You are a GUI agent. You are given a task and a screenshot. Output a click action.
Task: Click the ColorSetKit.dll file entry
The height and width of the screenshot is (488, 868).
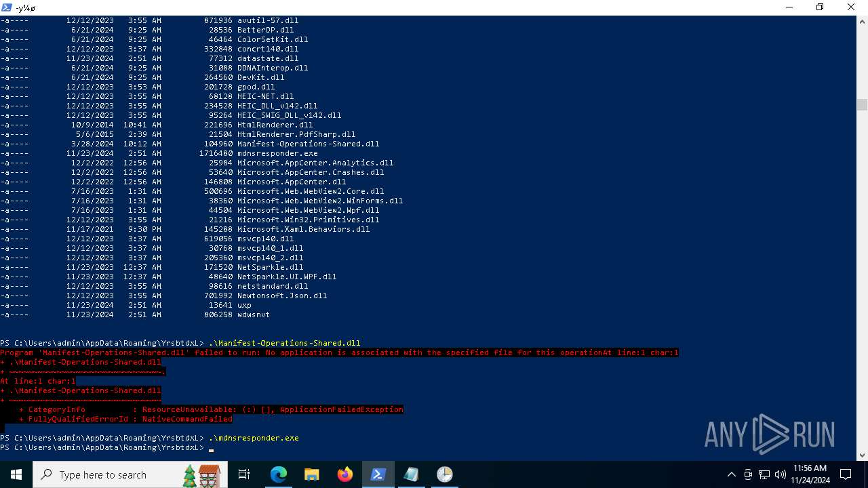pos(273,39)
